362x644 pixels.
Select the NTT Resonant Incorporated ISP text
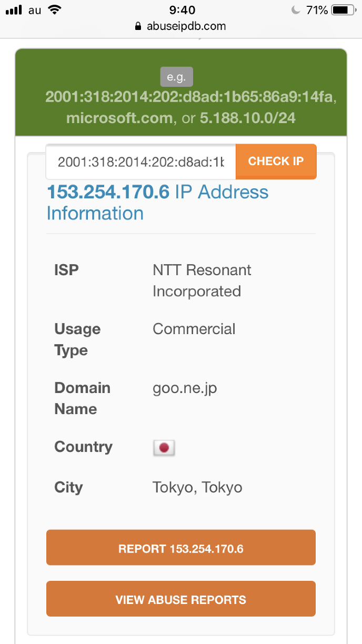(202, 280)
